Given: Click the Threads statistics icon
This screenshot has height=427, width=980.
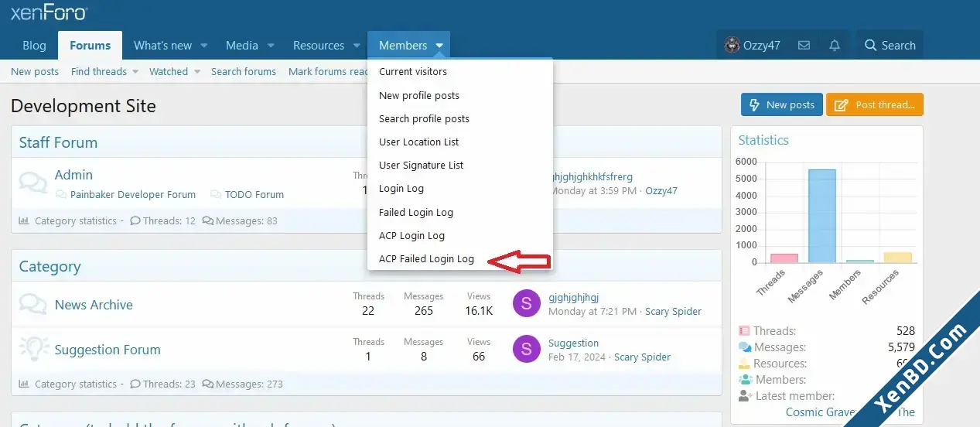Looking at the screenshot, I should coord(744,331).
